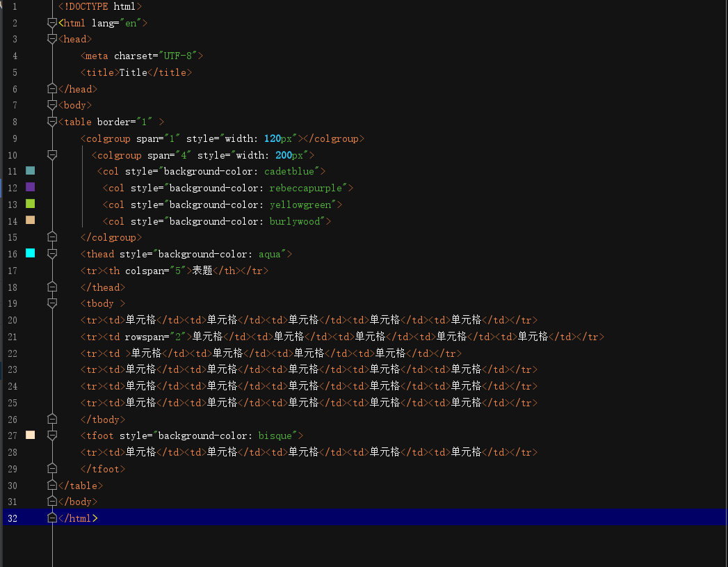The image size is (728, 567).
Task: Click the closing body fold marker on line 31
Action: click(x=52, y=502)
